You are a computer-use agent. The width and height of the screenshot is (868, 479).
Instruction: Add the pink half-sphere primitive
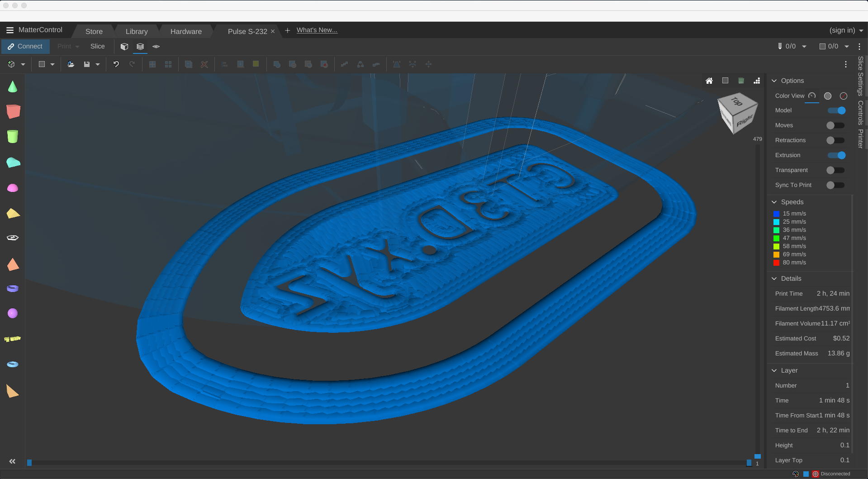(x=13, y=188)
